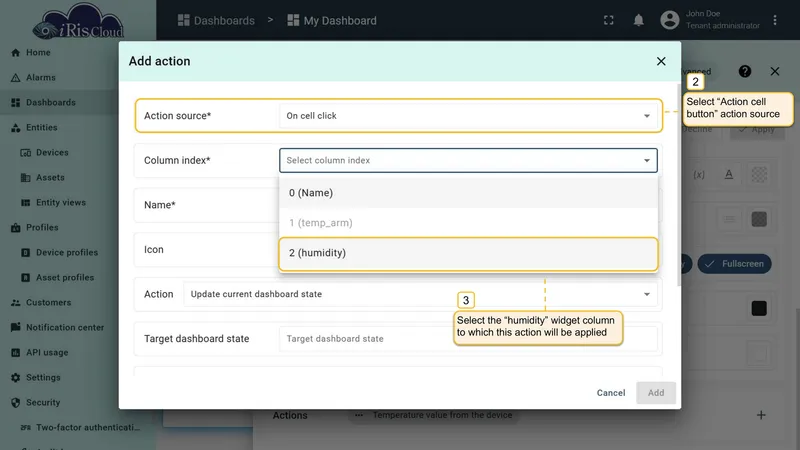Click Dashboards breadcrumb link
The height and width of the screenshot is (450, 800).
point(216,20)
